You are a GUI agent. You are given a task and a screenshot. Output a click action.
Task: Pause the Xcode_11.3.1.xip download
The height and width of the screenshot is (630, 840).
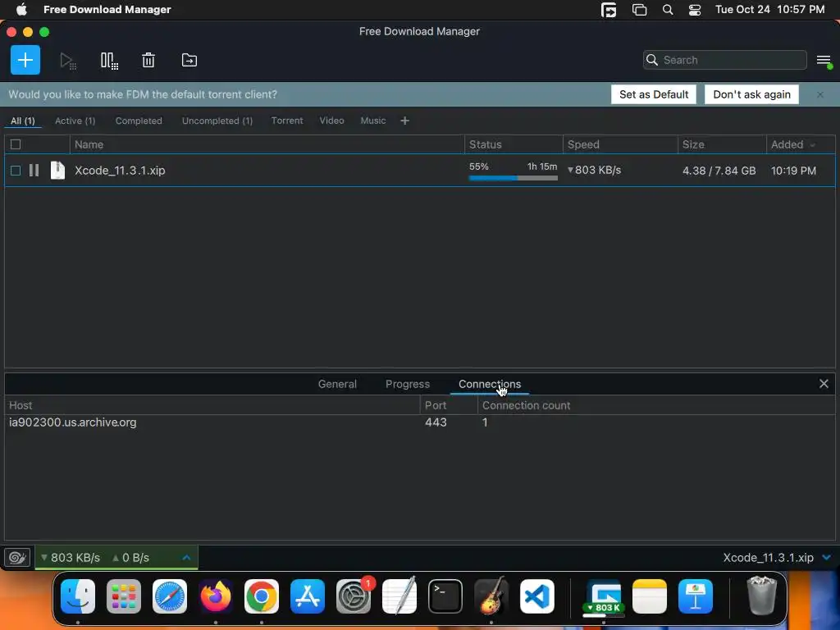coord(34,171)
